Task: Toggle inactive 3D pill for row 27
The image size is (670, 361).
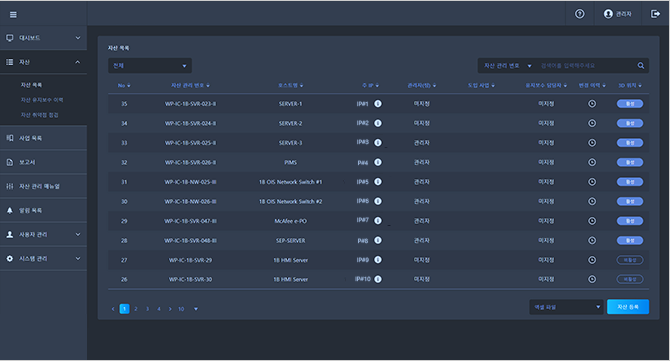Action: 629,260
